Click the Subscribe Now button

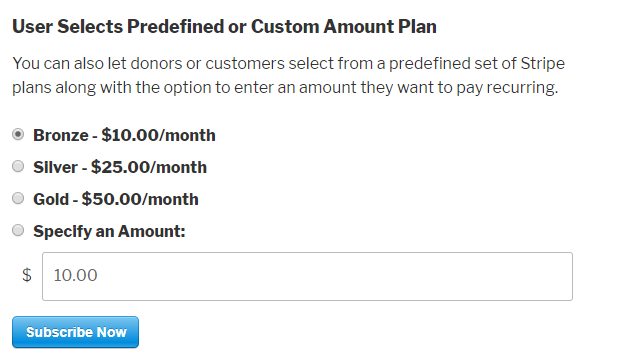tap(75, 332)
